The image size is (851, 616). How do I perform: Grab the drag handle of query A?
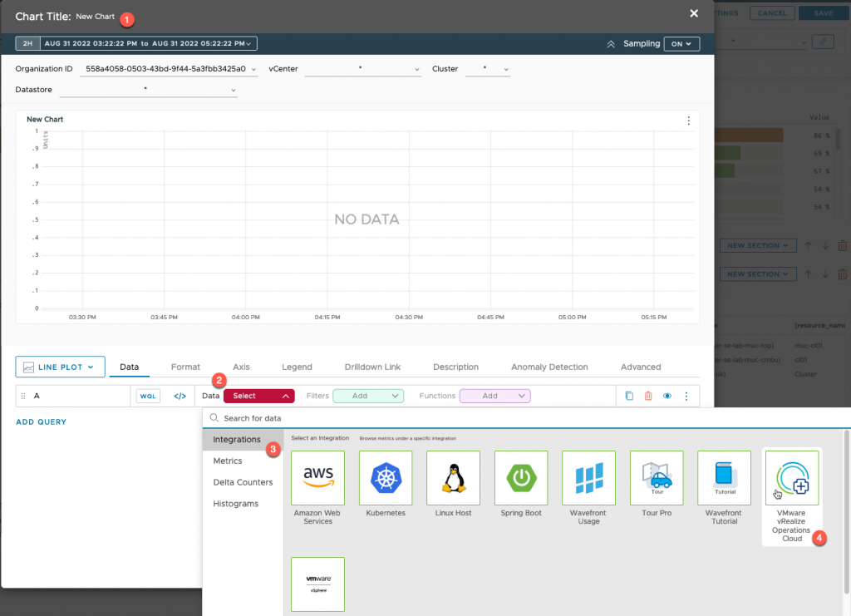pos(22,396)
